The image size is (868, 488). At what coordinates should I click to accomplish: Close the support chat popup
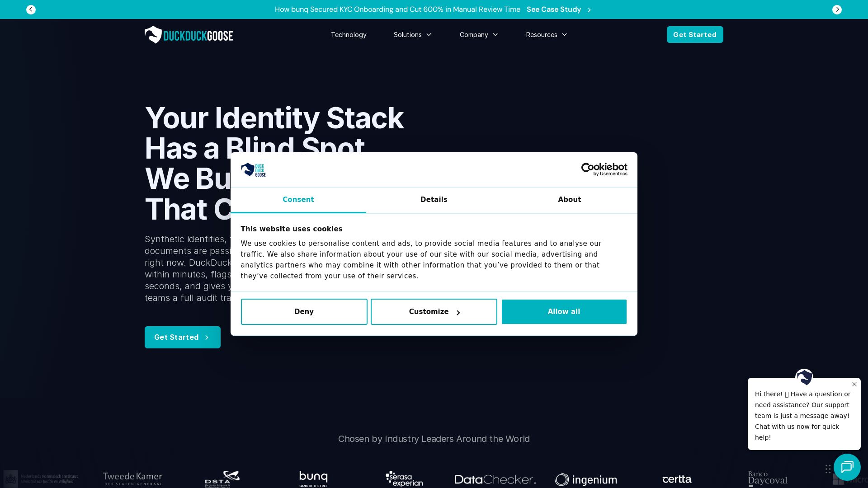pos(854,384)
